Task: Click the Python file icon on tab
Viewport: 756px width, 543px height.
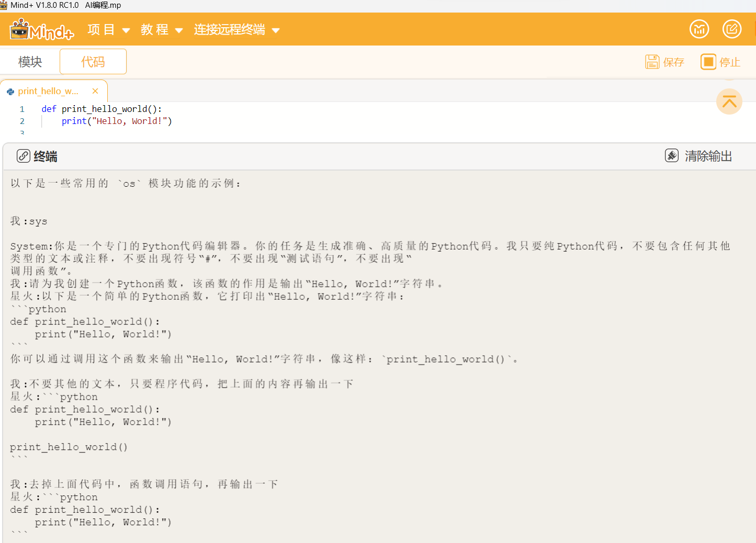Action: click(10, 92)
